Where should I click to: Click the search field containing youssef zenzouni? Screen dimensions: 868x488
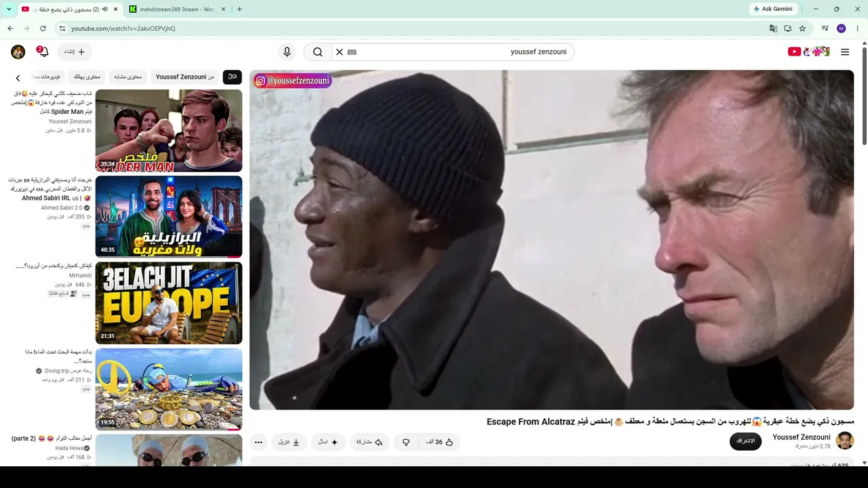[453, 52]
